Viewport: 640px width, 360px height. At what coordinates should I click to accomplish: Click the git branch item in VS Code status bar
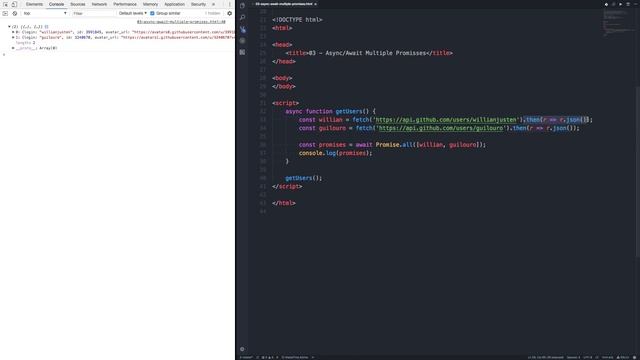tap(246, 357)
